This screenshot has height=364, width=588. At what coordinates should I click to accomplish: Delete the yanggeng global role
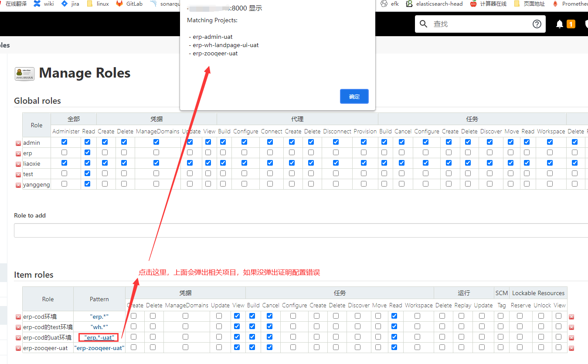[18, 185]
